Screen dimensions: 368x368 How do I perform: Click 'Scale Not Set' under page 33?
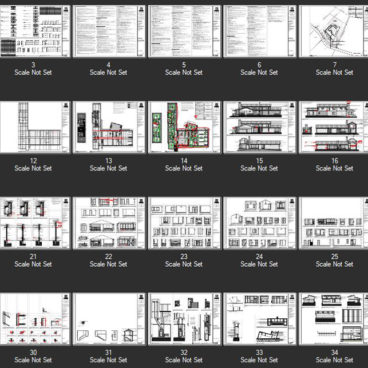point(259,360)
